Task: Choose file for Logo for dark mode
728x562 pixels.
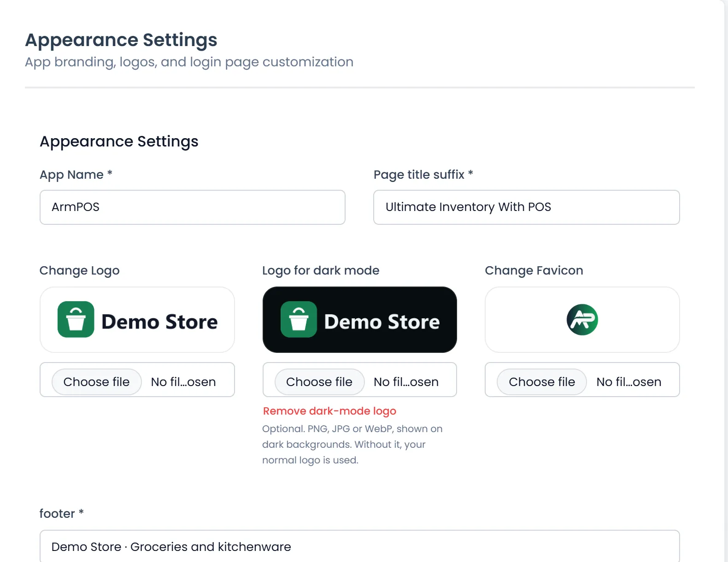Action: coord(319,382)
